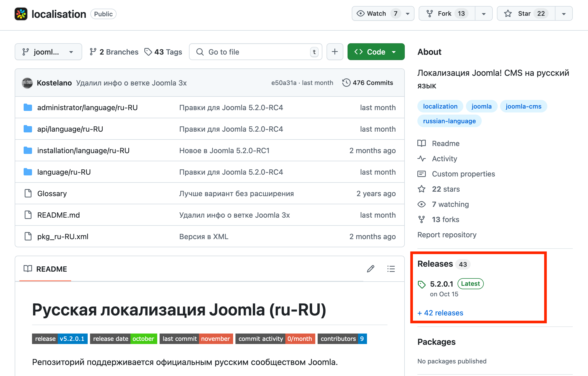Click the pkg_ru-RU.xml file icon
588x376 pixels.
[28, 237]
